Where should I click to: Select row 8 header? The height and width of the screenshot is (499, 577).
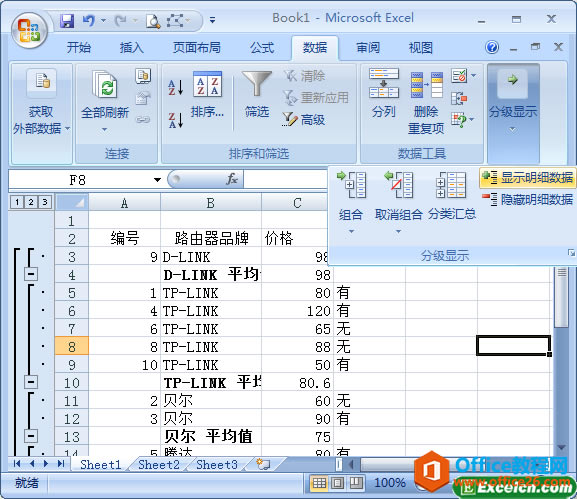tap(72, 346)
